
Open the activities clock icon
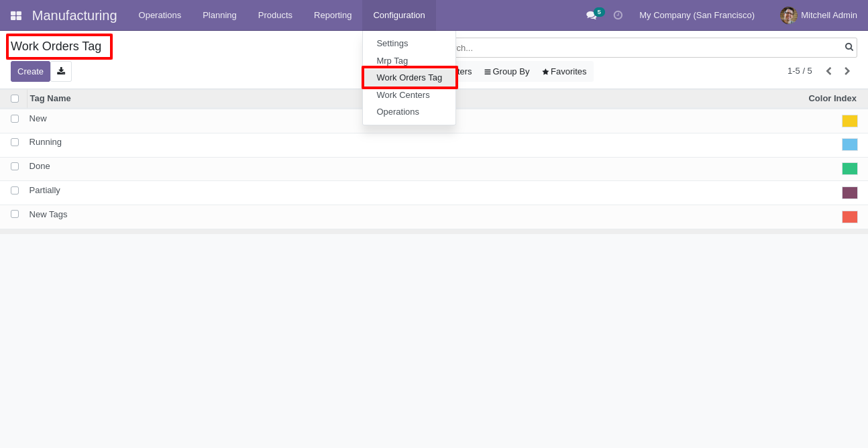[618, 15]
